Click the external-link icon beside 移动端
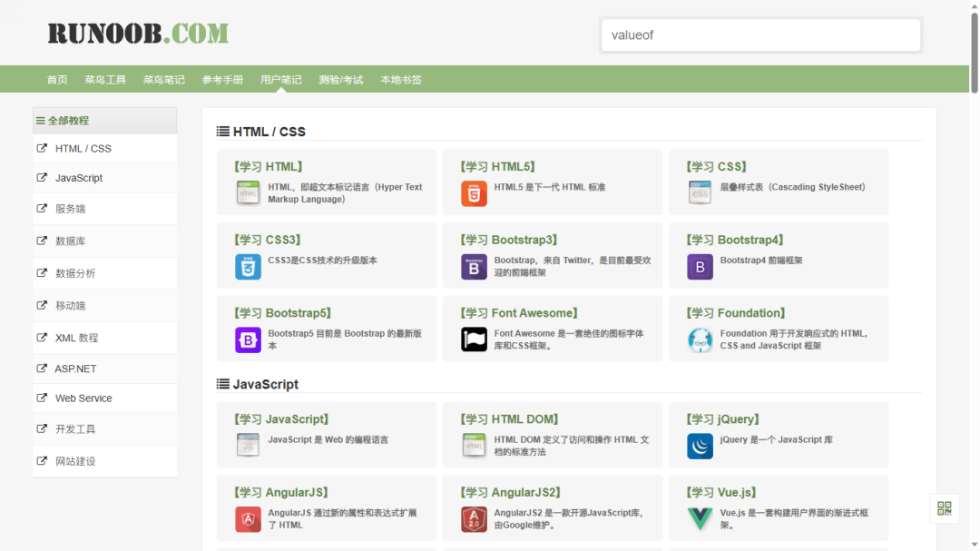The image size is (980, 551). 42,305
